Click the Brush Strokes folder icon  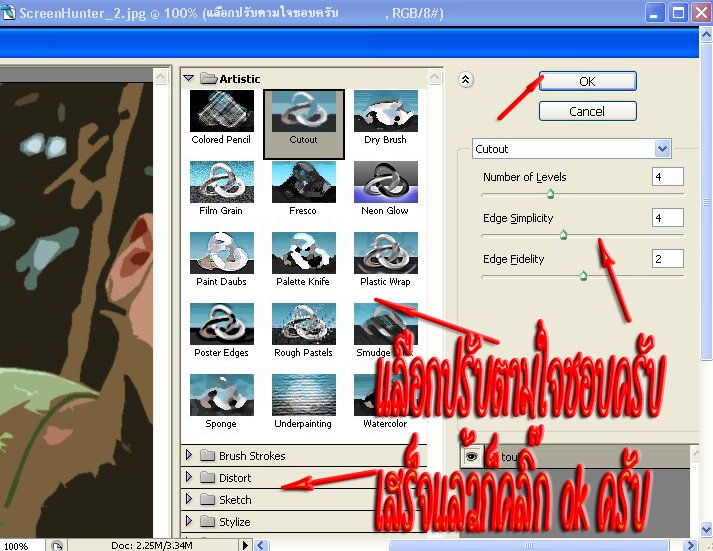[207, 455]
